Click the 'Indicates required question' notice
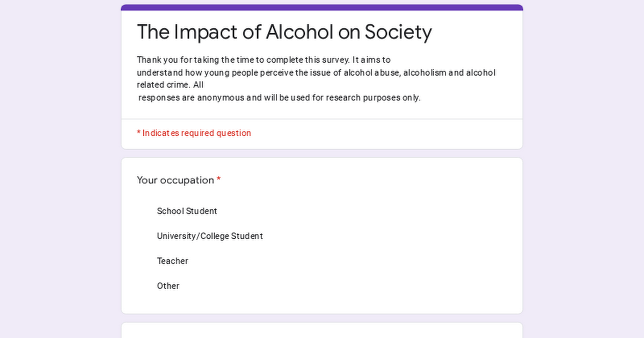Image resolution: width=644 pixels, height=338 pixels. (196, 133)
